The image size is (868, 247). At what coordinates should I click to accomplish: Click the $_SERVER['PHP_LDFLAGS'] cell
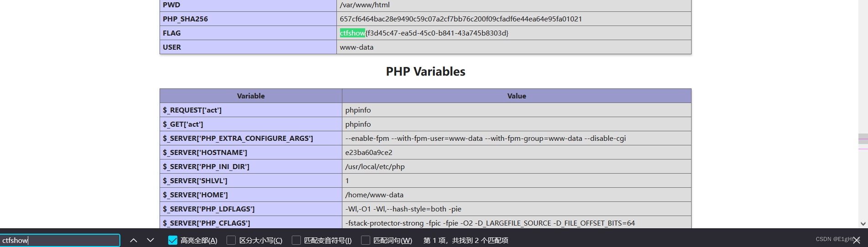[251, 209]
